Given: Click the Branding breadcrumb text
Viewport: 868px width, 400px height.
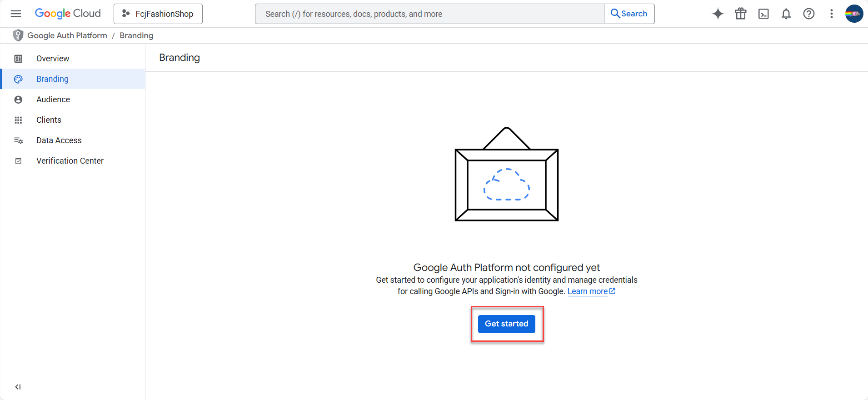Looking at the screenshot, I should pos(136,35).
